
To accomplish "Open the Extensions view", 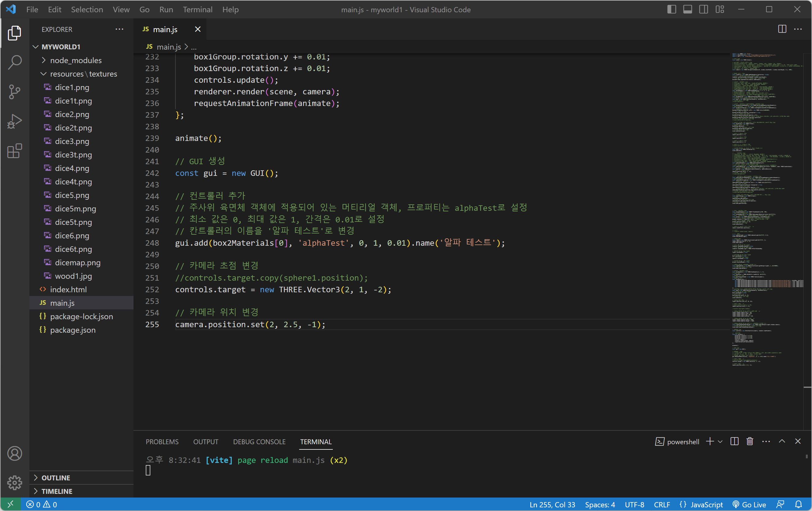I will click(14, 151).
